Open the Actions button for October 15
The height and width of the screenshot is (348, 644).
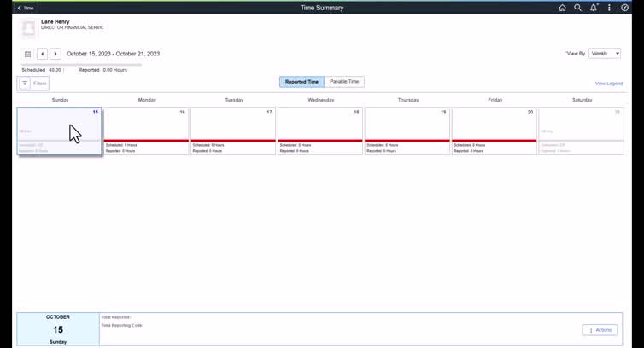(x=600, y=330)
